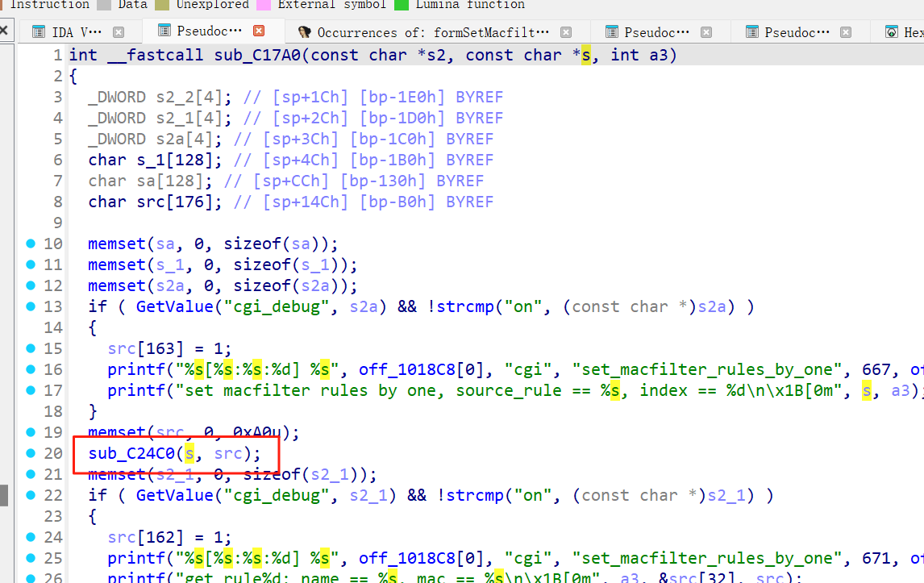Select the Pseudocode tab right after the Occurrences tab
Image resolution: width=924 pixels, height=583 pixels.
point(656,31)
